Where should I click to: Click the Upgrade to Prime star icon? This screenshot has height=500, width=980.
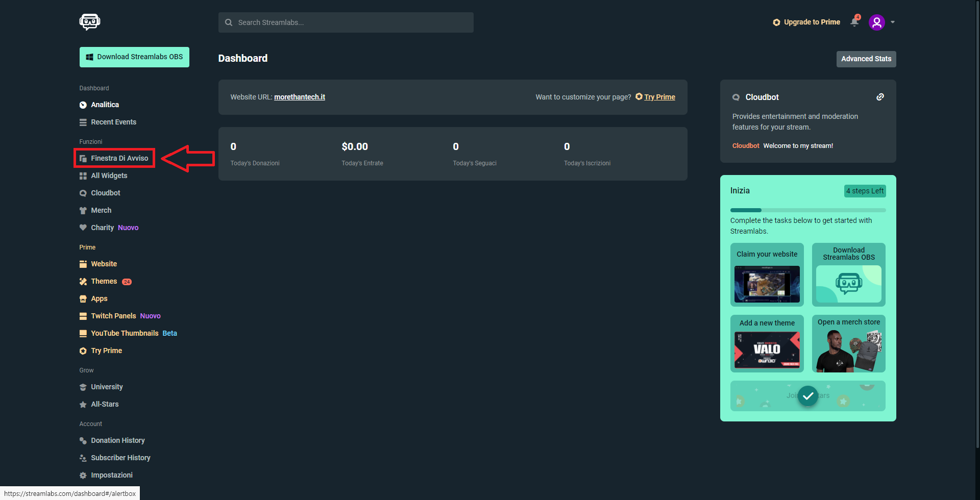(776, 22)
